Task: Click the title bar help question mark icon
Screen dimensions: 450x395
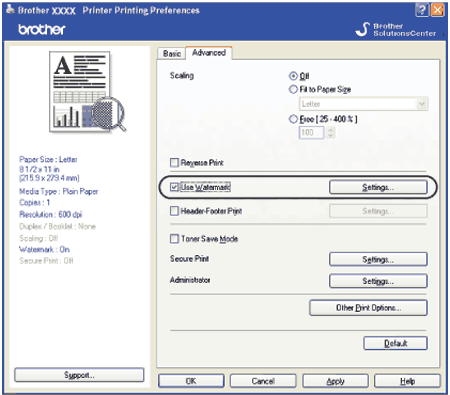Action: point(422,10)
